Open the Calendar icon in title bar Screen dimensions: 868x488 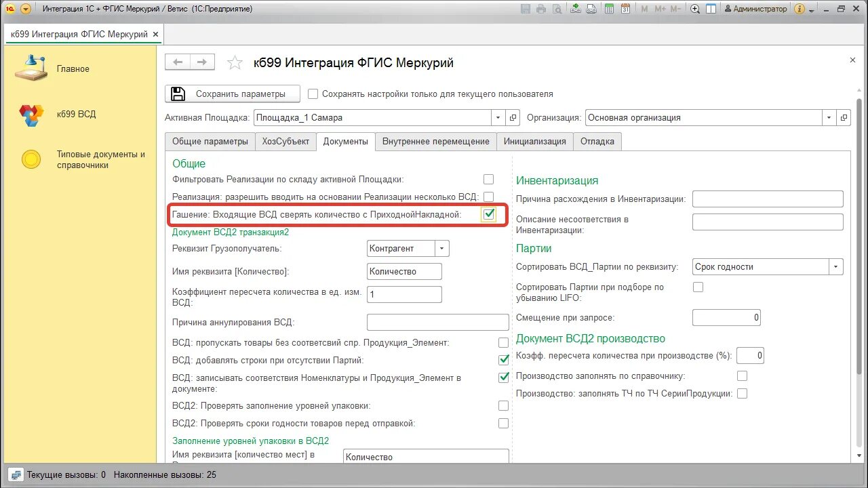625,9
